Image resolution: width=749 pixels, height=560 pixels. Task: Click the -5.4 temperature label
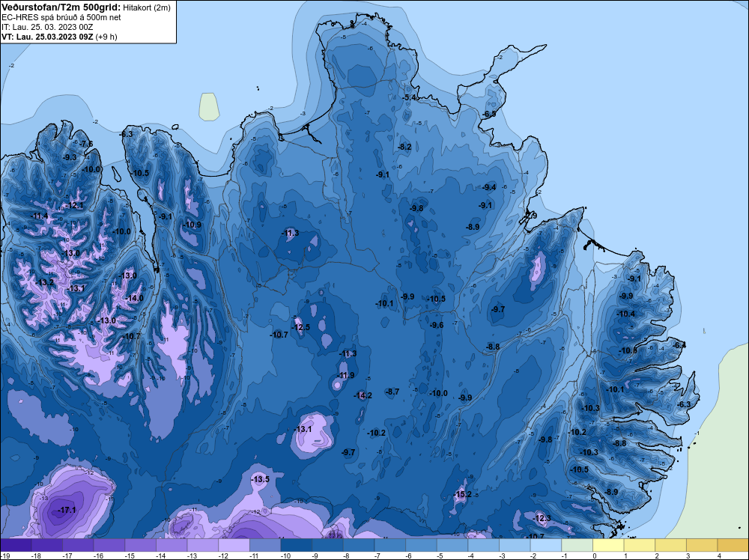pos(410,97)
